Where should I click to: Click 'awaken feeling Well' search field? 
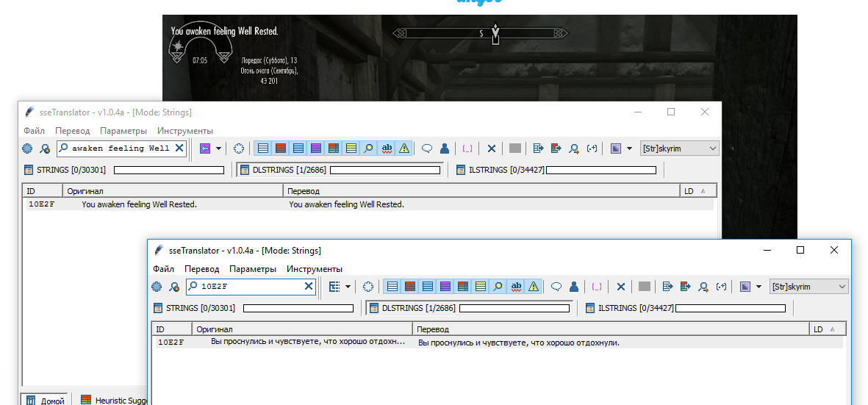[x=122, y=148]
